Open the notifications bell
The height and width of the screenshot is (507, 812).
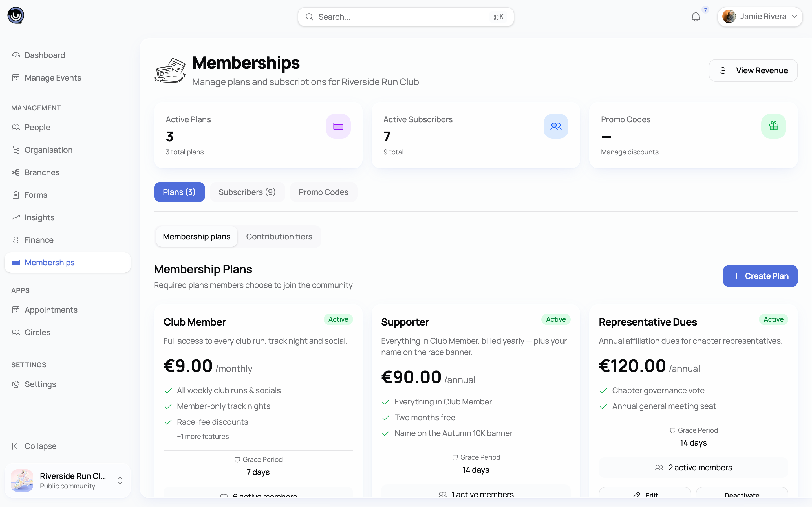pos(696,17)
